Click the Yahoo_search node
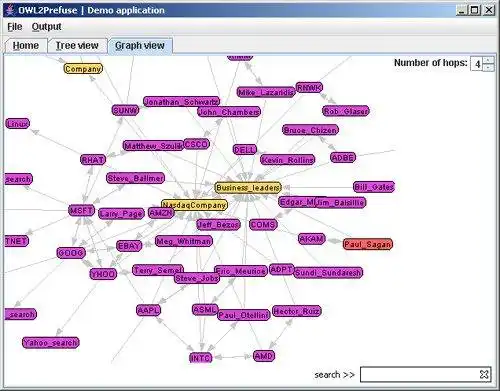The width and height of the screenshot is (500, 391). coord(51,342)
